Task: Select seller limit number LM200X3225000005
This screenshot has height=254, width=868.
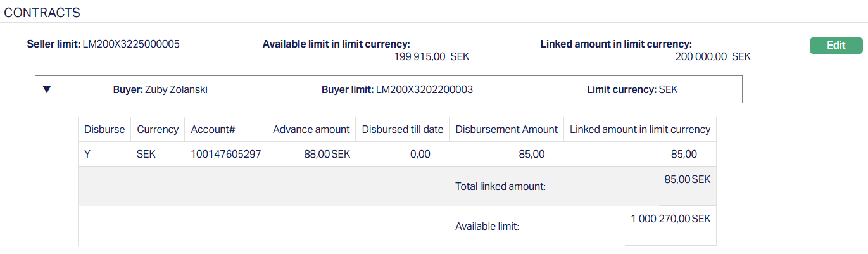Action: pos(131,44)
